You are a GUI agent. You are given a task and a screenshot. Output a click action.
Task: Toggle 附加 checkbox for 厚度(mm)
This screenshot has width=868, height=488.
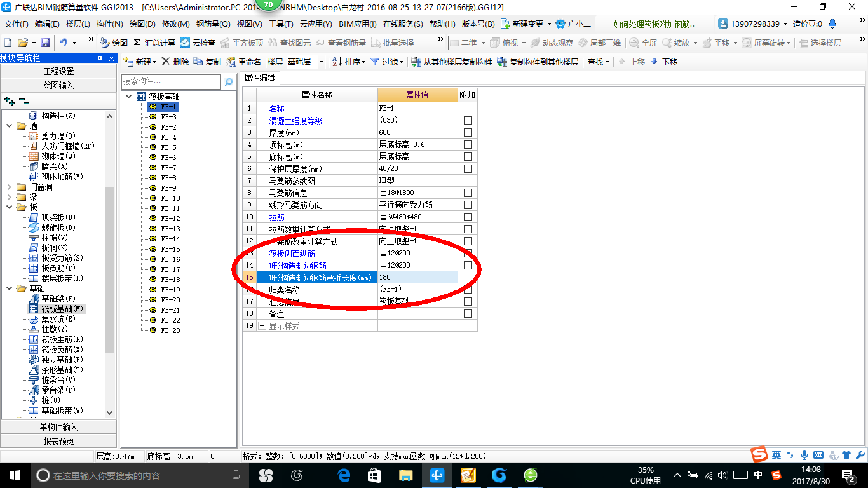(x=468, y=132)
